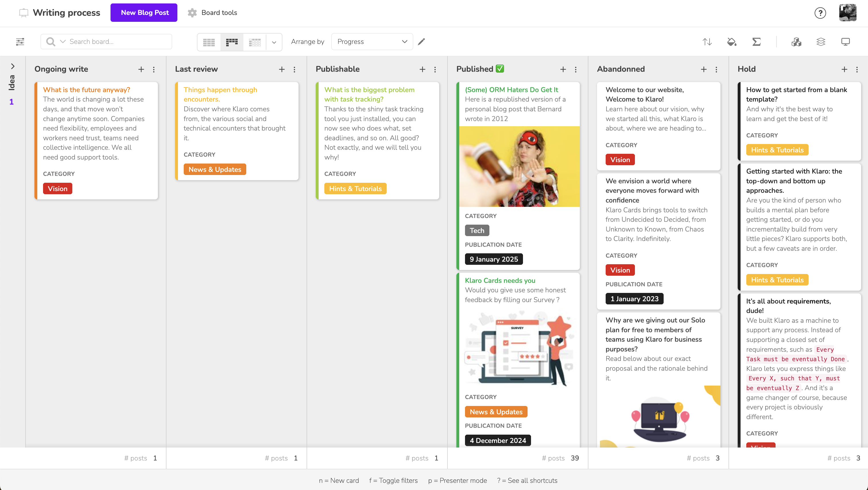Enter presenter mode via monitor icon
This screenshot has width=868, height=490.
click(845, 42)
